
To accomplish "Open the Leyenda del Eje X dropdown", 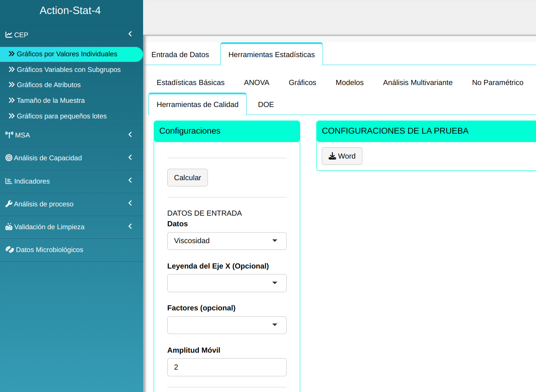I will 227,283.
